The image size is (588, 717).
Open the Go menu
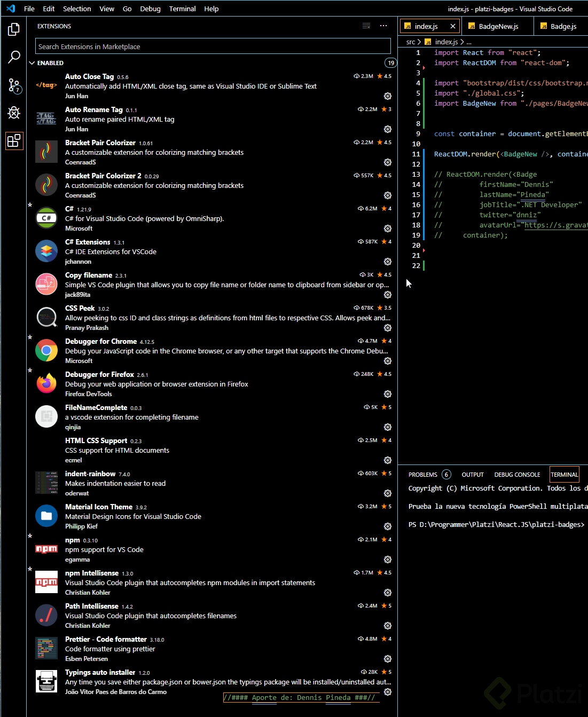(x=127, y=9)
